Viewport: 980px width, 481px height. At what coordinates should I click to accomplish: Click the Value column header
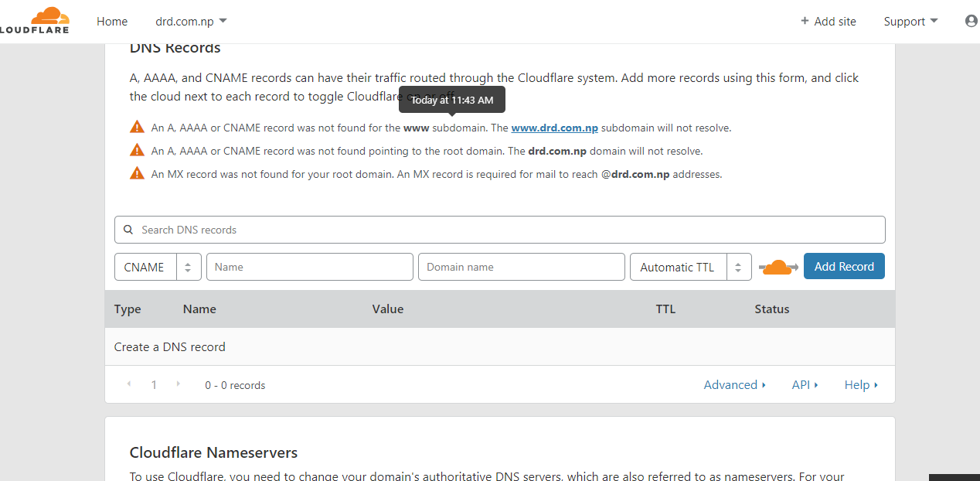pyautogui.click(x=388, y=309)
